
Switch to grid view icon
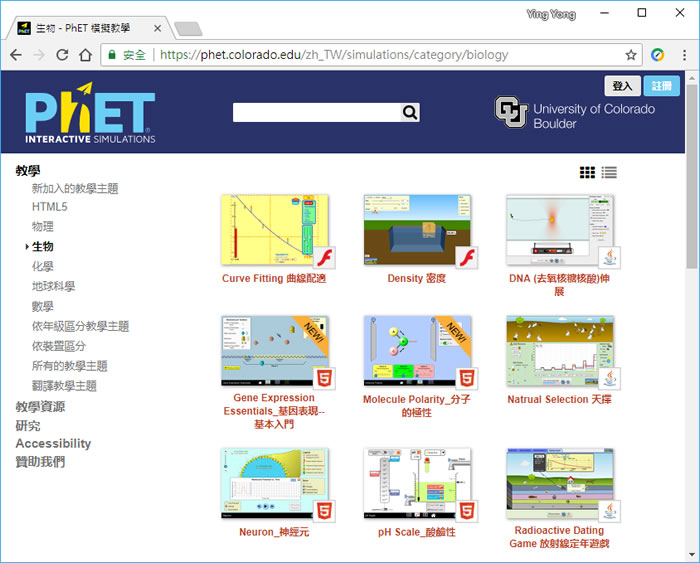point(587,172)
